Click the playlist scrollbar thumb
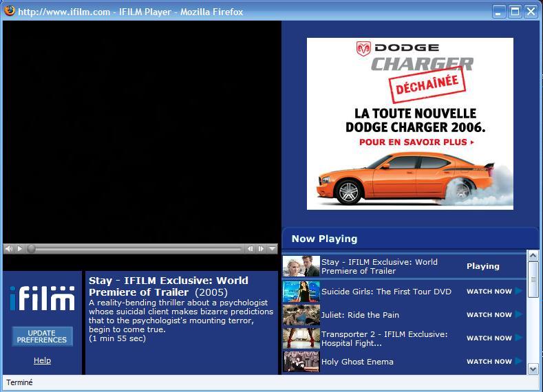The height and width of the screenshot is (392, 543). pyautogui.click(x=533, y=279)
